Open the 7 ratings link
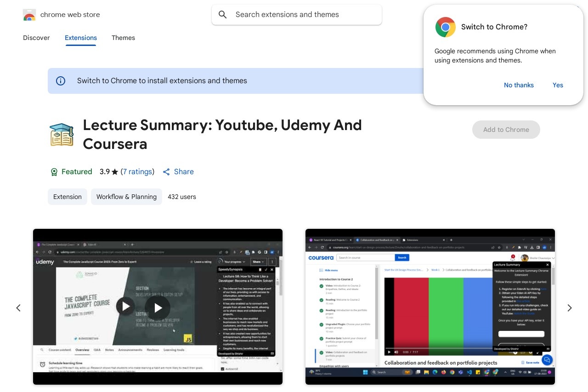 tap(138, 172)
